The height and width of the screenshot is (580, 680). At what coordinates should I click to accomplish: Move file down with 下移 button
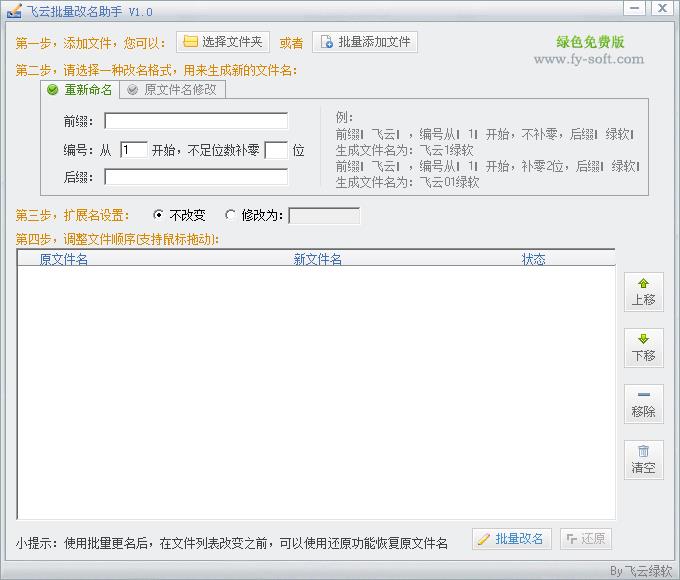pos(644,348)
